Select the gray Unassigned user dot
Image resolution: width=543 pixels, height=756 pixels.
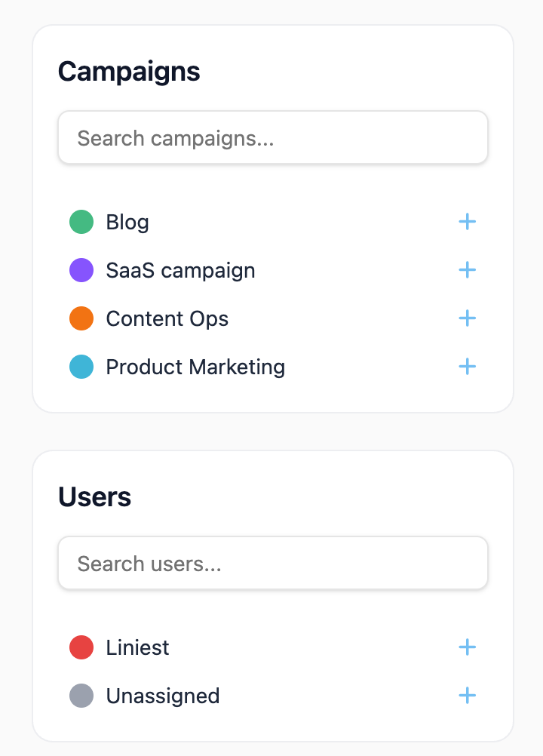click(81, 696)
